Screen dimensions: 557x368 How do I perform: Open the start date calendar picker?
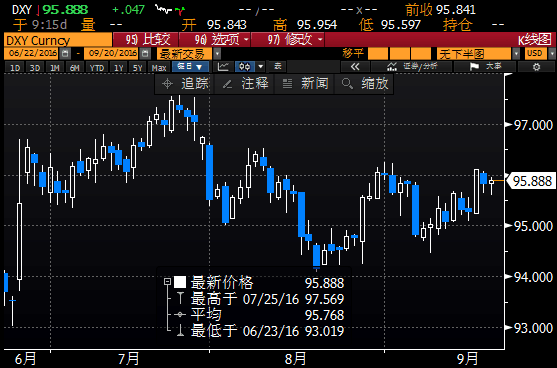[65, 54]
